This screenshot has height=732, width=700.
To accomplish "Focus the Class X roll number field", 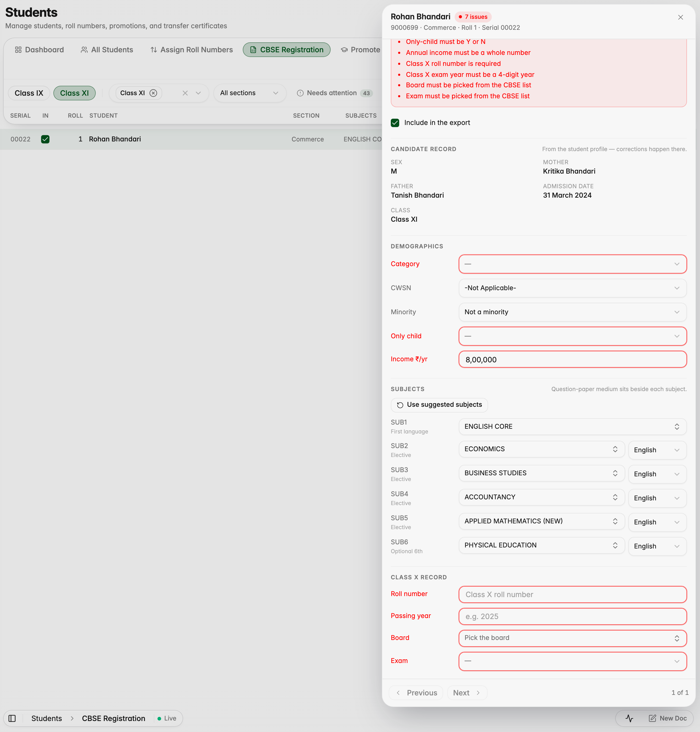I will tap(572, 594).
